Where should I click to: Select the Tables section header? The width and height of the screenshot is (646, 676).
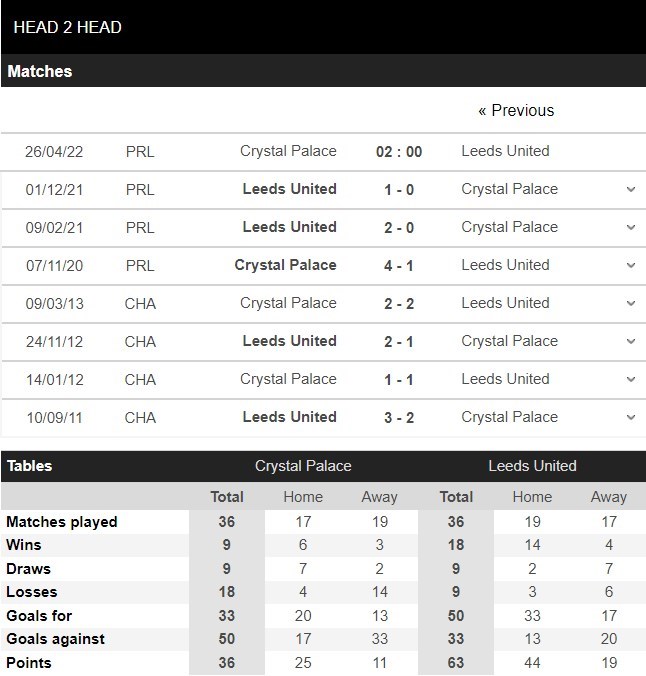pyautogui.click(x=30, y=466)
